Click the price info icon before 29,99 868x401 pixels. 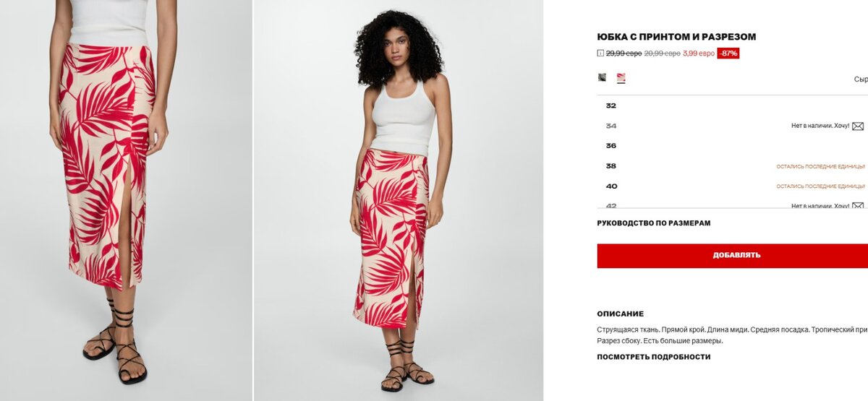600,53
